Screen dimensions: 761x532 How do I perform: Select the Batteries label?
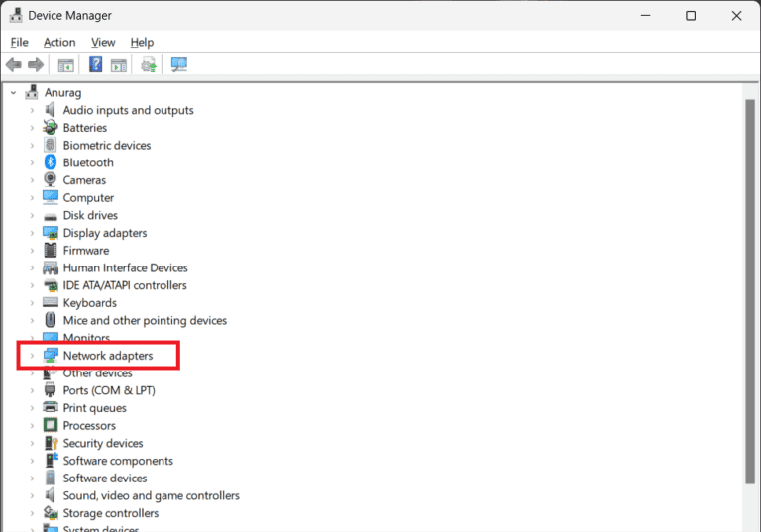click(85, 127)
